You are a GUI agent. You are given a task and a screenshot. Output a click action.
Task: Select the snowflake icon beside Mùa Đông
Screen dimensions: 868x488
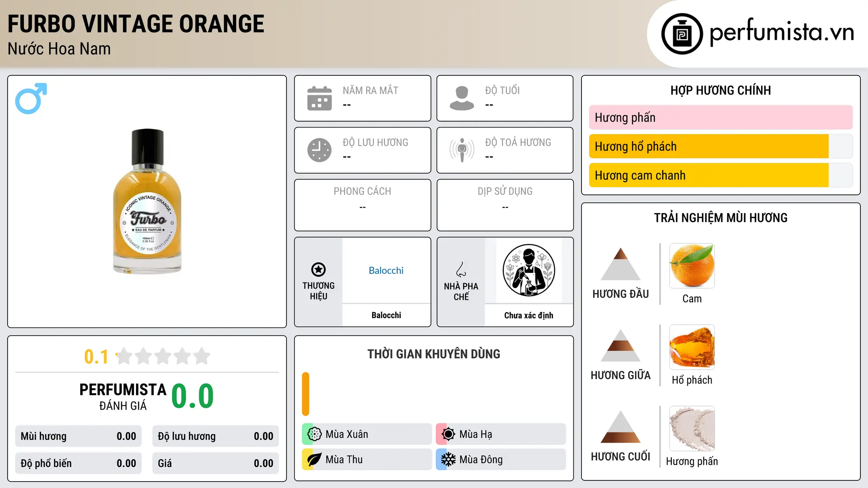point(448,460)
